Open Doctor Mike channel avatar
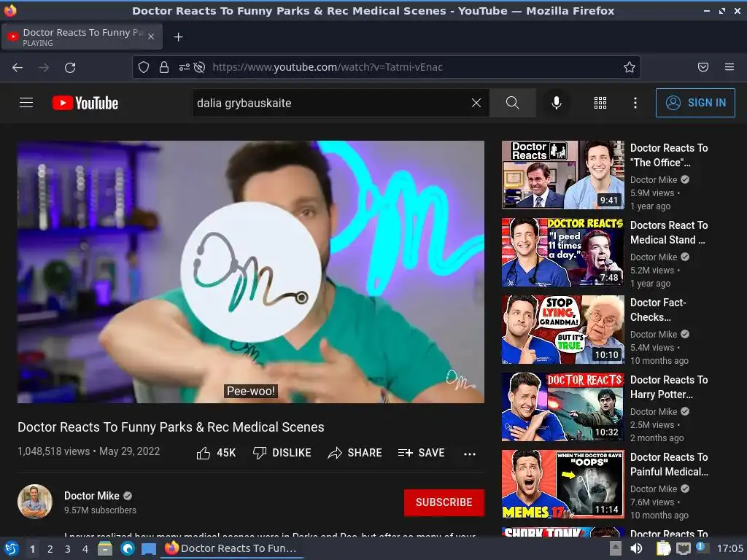The image size is (747, 560). click(x=35, y=502)
